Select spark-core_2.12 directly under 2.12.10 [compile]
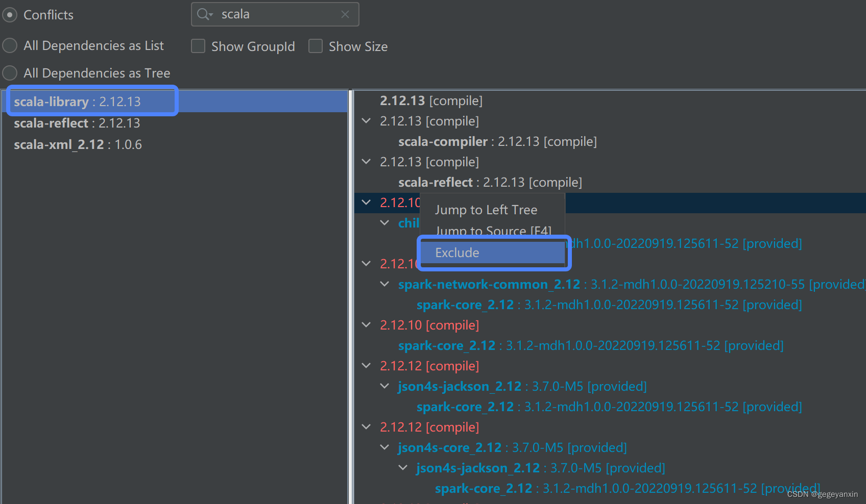 (x=591, y=345)
